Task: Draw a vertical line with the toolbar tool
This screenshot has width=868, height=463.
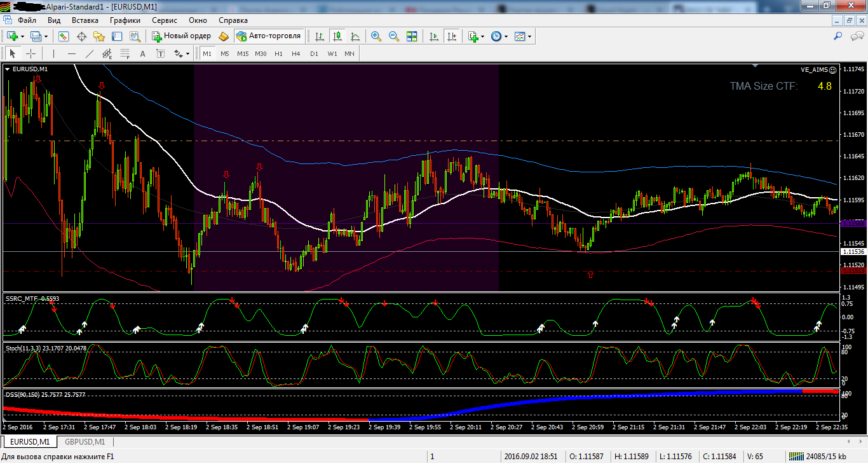Action: (54, 53)
